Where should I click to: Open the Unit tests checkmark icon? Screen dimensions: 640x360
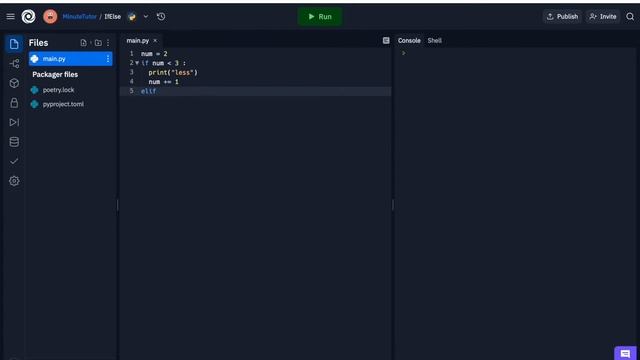(14, 162)
